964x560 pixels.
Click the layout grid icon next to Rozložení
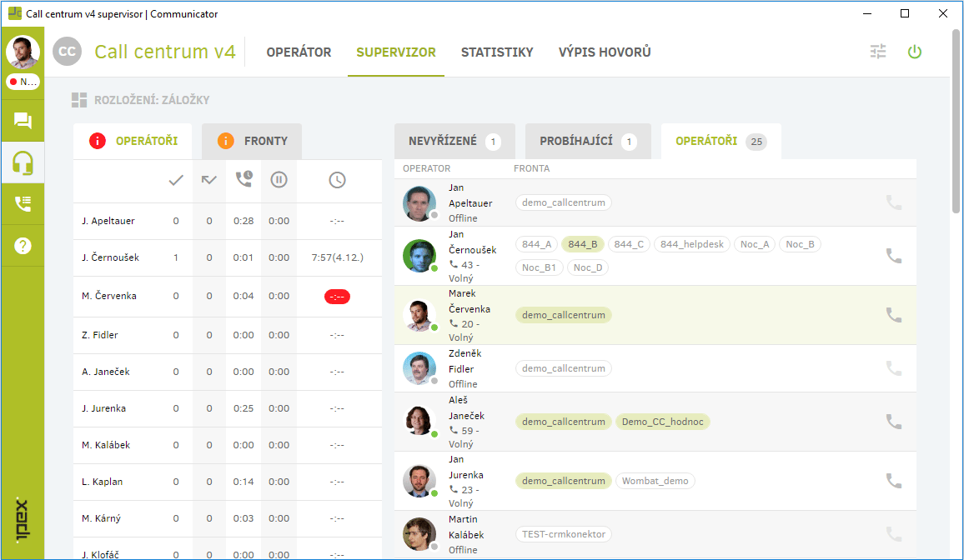(79, 99)
